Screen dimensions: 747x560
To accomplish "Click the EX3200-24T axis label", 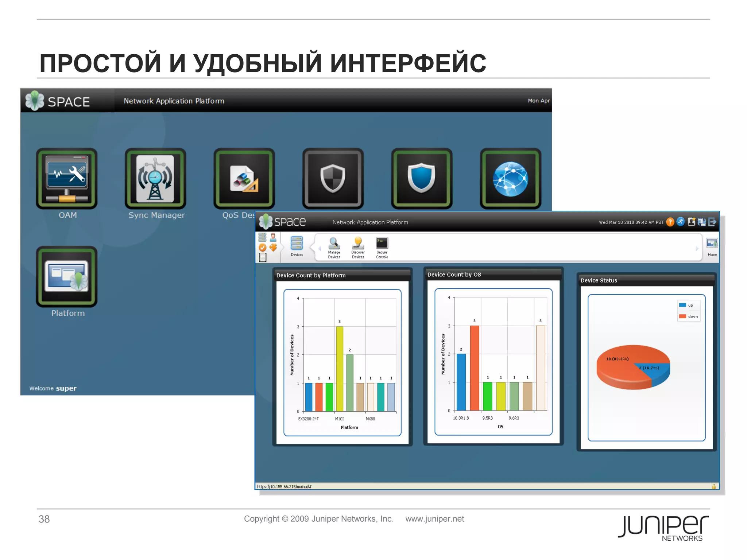I will click(308, 419).
